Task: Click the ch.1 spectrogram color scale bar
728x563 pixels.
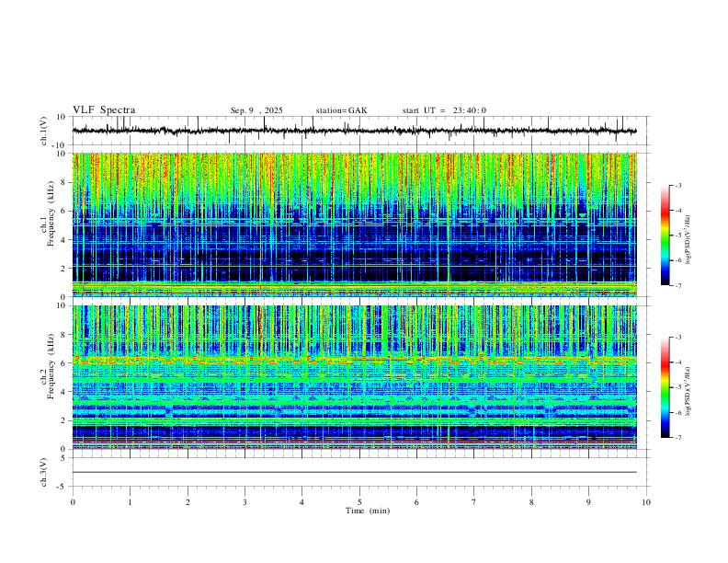Action: [x=665, y=236]
